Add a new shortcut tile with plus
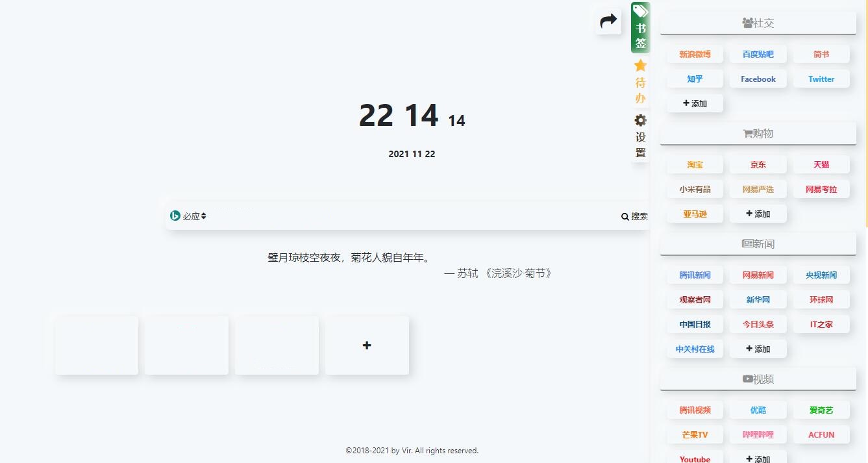Viewport: 868px width, 463px height. (x=367, y=345)
